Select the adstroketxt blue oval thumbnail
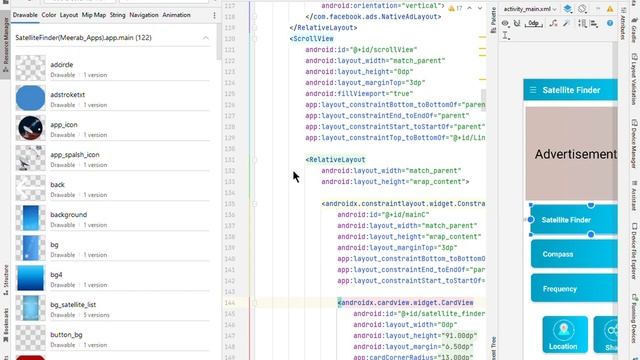The height and width of the screenshot is (360, 640). [x=31, y=98]
